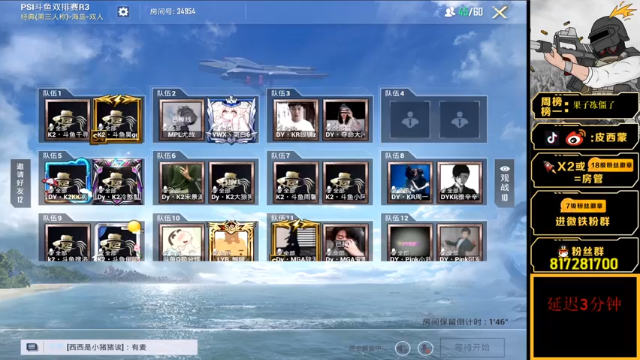This screenshot has height=360, width=640.
Task: Click the 周榜榜一 果子冻僵了 banner
Action: click(x=584, y=106)
